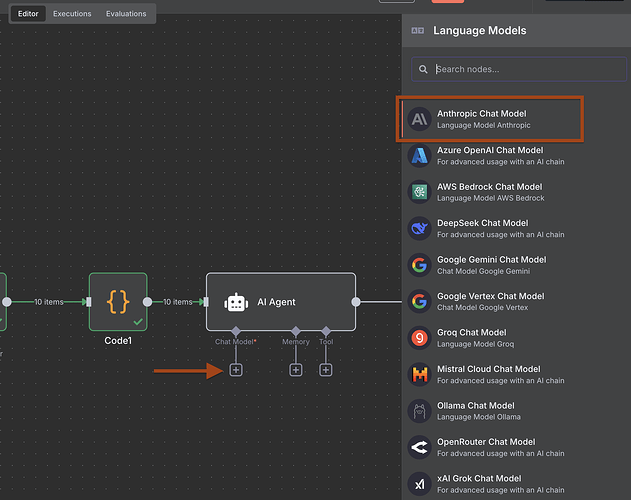Select DeepSeek Chat Model title
The width and height of the screenshot is (631, 500).
point(483,223)
